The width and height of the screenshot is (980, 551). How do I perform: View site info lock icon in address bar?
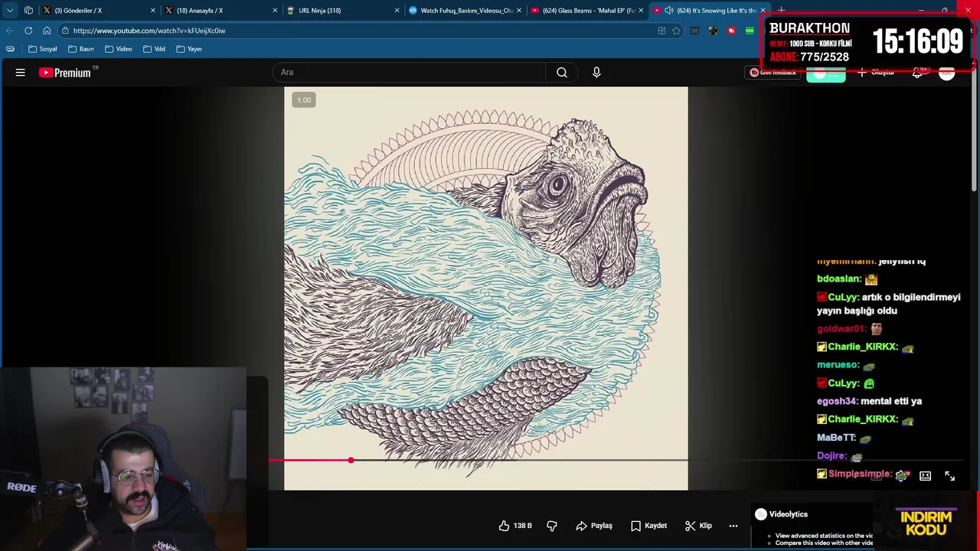coord(66,31)
